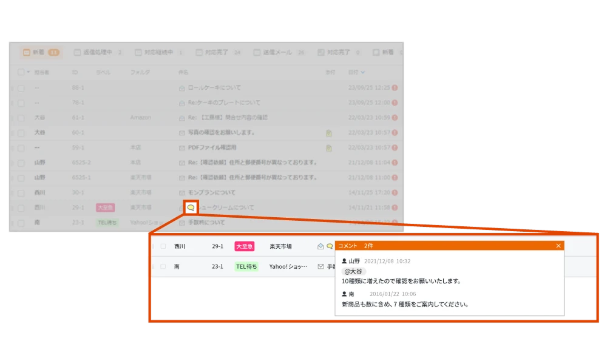Click the red alert icon at 21/12/08 11:00
Screen dimensions: 607x364
tap(395, 178)
